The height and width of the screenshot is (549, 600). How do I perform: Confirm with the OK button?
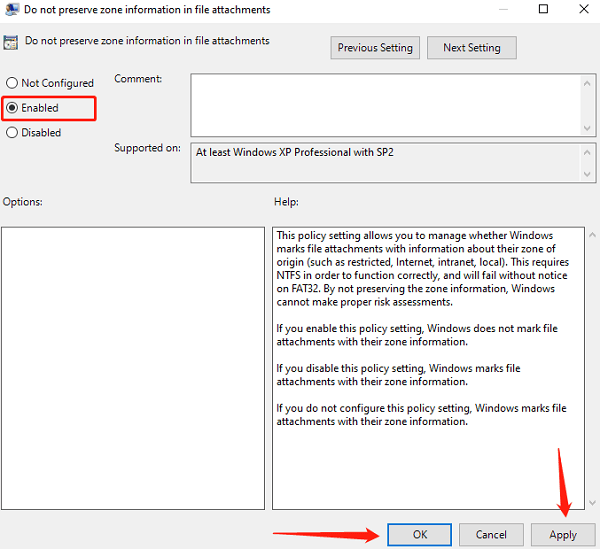[x=419, y=534]
